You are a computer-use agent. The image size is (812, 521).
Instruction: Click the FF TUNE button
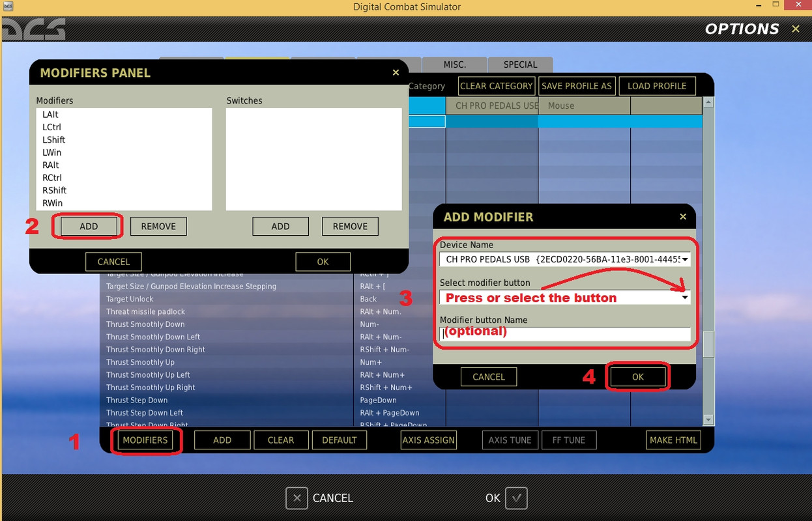point(569,440)
